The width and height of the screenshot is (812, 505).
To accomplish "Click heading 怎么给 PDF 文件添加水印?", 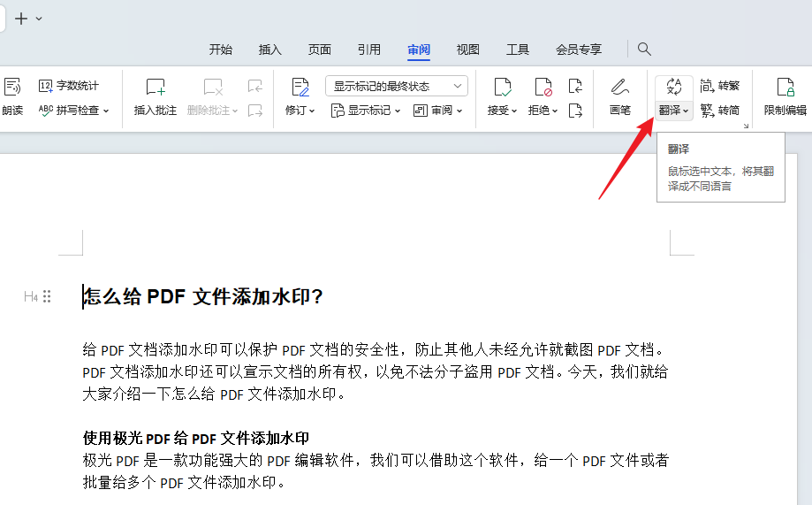I will coord(203,296).
